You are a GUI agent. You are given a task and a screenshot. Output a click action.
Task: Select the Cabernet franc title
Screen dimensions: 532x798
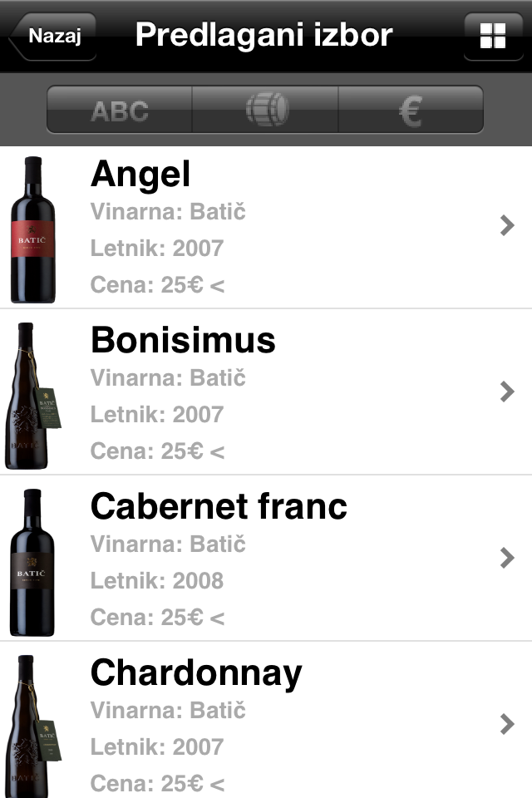click(219, 507)
